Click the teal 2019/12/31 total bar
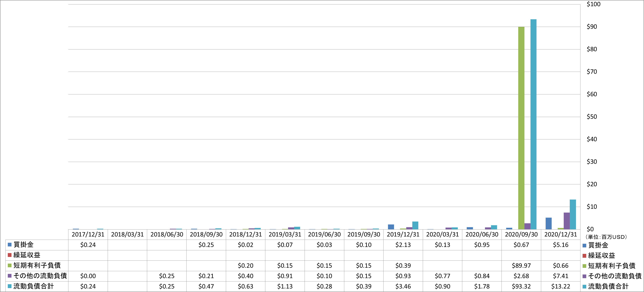The height and width of the screenshot is (292, 644). click(415, 225)
